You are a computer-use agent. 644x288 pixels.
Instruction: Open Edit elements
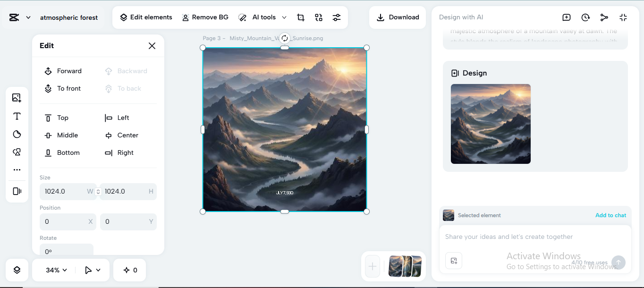click(146, 17)
